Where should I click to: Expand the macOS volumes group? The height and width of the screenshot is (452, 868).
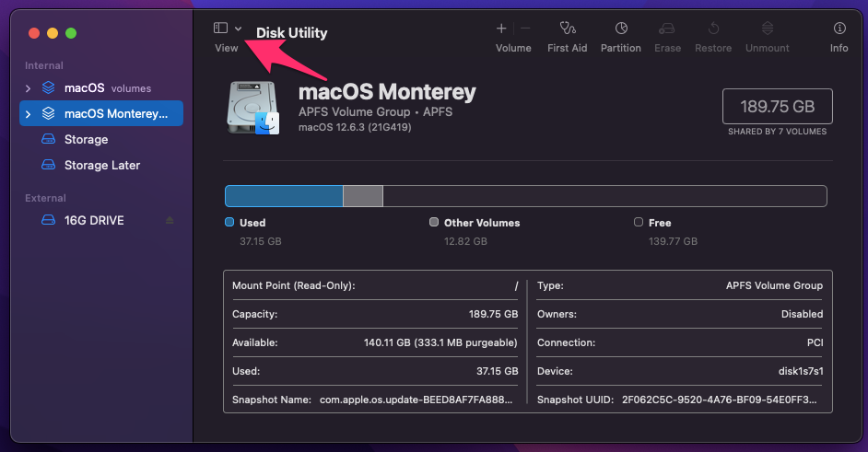point(29,88)
